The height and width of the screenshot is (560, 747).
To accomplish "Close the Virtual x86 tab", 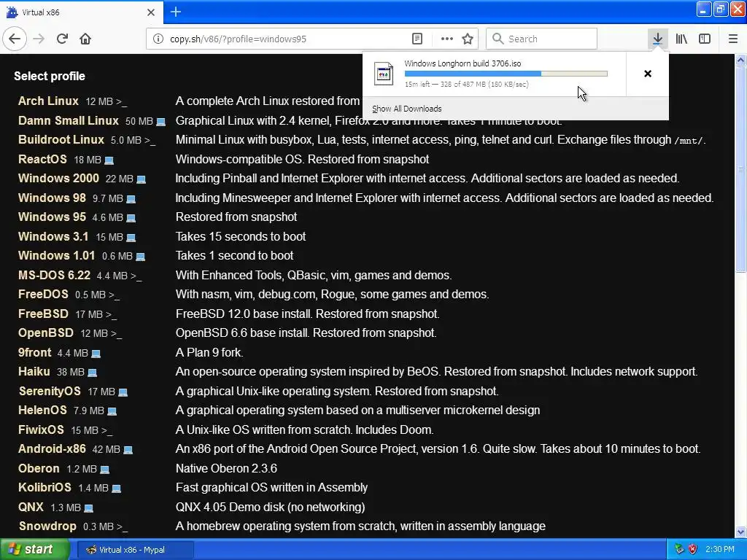I will (151, 12).
